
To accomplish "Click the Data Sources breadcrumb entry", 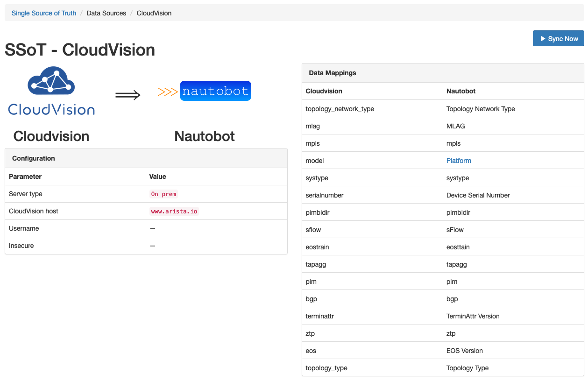I will (x=106, y=13).
